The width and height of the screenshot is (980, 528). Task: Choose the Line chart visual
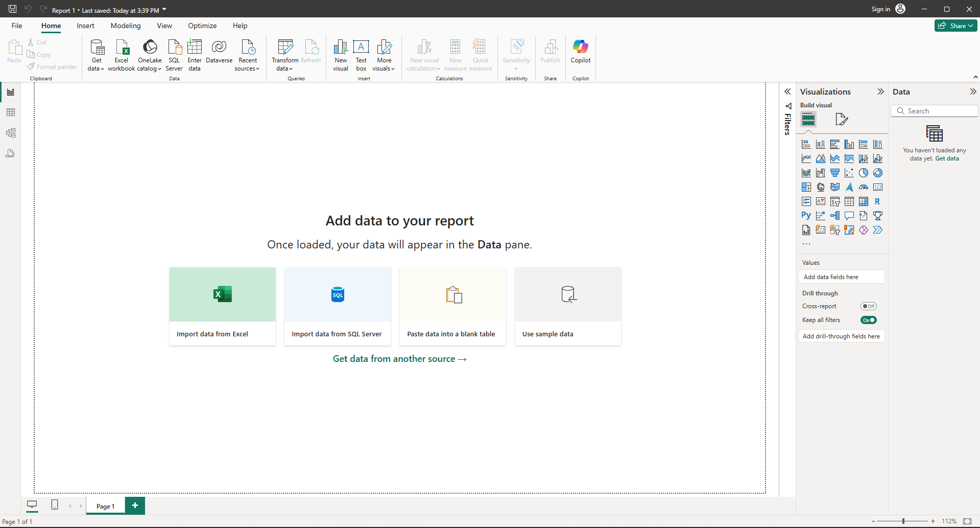click(x=806, y=158)
